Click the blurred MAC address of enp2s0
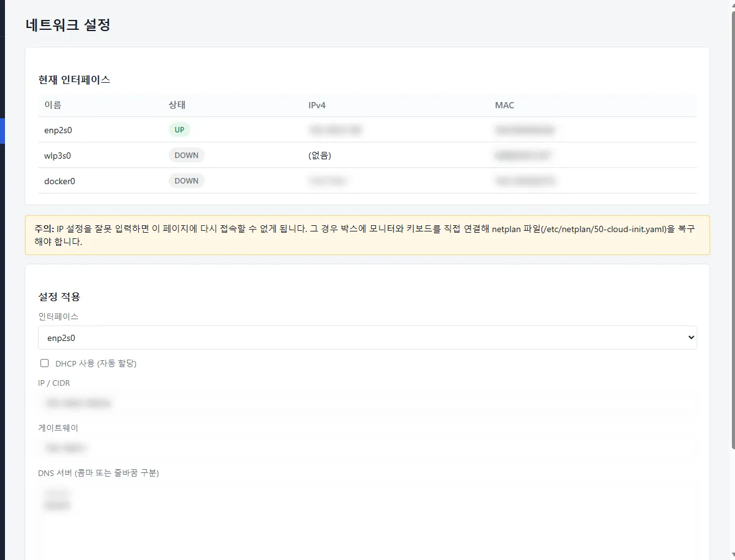Image resolution: width=735 pixels, height=560 pixels. point(525,130)
